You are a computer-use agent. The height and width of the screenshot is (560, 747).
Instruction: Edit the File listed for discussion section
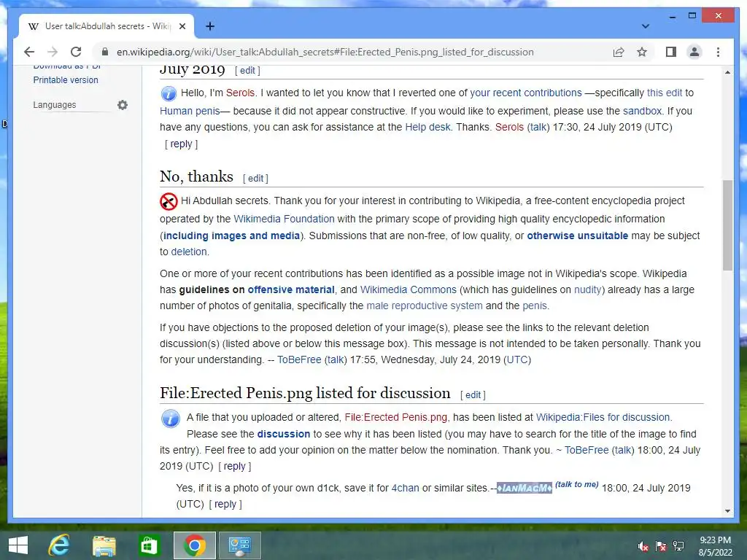(473, 395)
